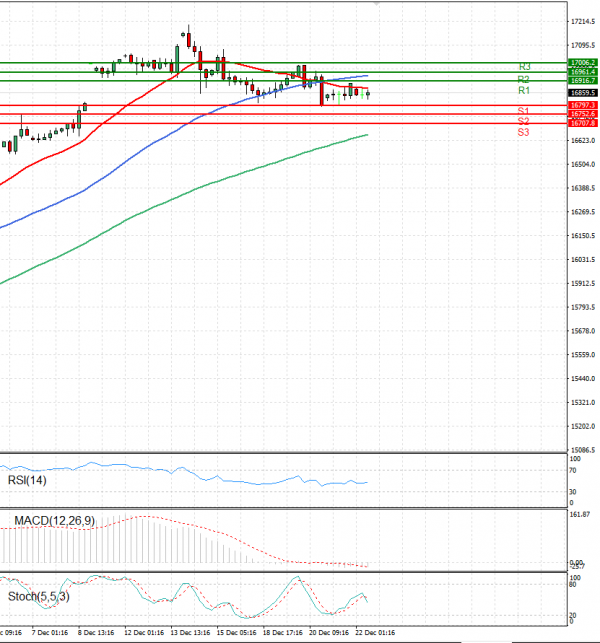Image resolution: width=600 pixels, height=643 pixels.
Task: Click the 16623.0 price axis value
Action: pyautogui.click(x=583, y=141)
